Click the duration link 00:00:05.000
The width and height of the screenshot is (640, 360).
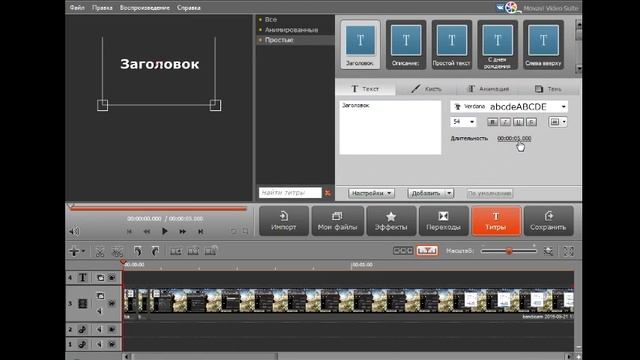coord(514,138)
